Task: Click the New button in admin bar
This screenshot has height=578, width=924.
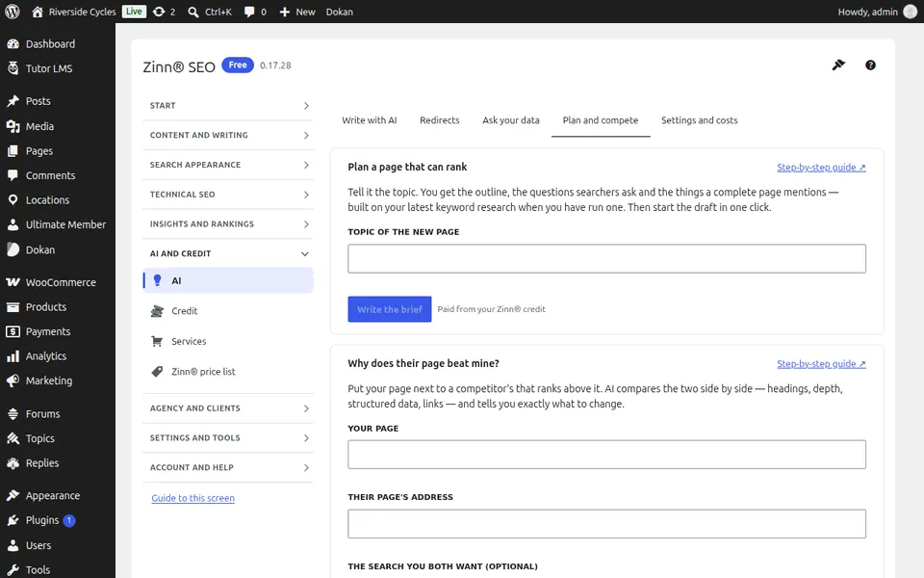Action: tap(297, 12)
